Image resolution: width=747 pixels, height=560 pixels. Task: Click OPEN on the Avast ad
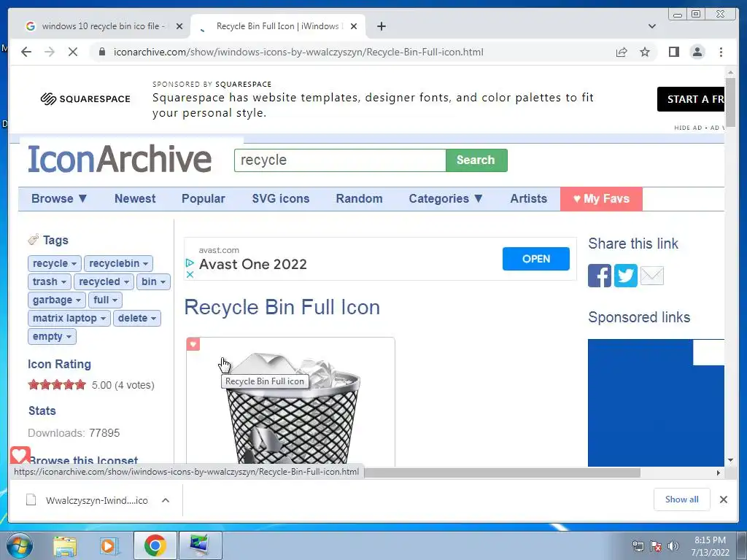tap(536, 259)
